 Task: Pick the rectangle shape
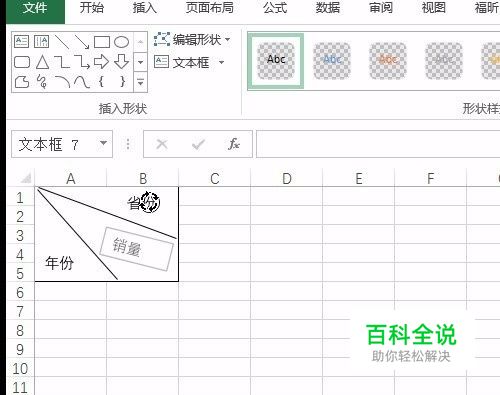[102, 42]
